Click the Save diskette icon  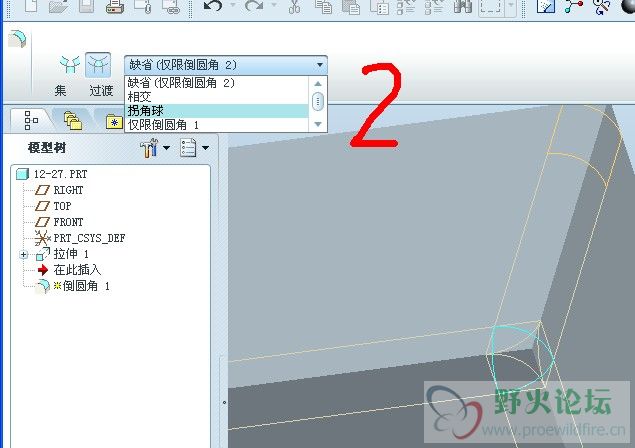coord(86,6)
